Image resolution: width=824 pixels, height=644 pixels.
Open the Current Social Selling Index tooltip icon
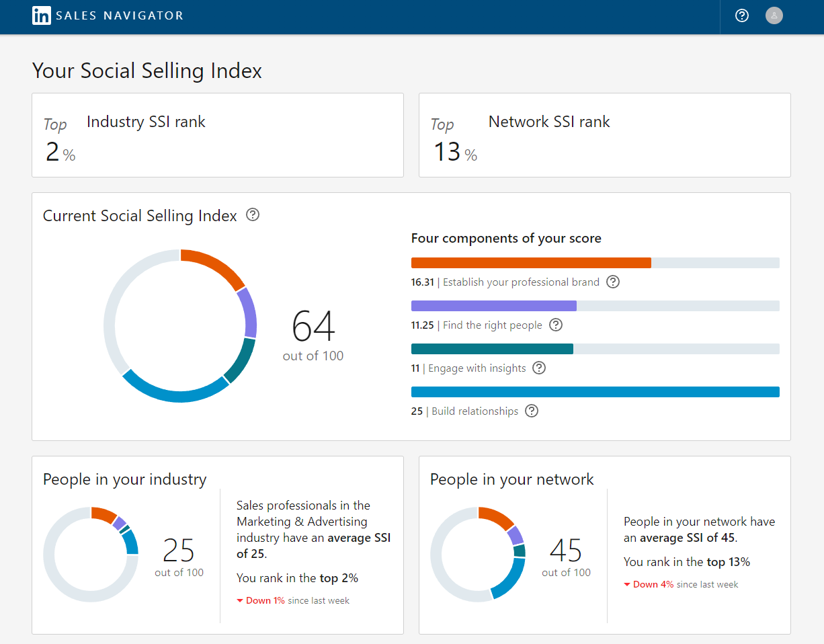coord(252,214)
